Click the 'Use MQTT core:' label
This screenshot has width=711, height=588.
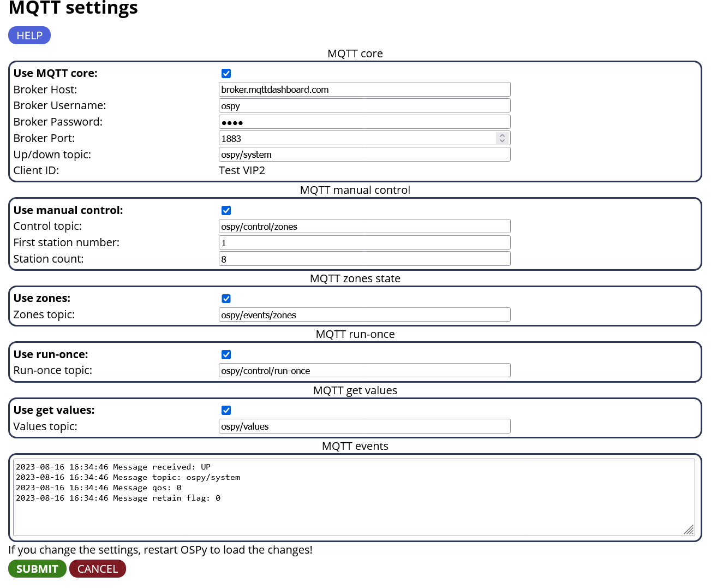(x=56, y=73)
